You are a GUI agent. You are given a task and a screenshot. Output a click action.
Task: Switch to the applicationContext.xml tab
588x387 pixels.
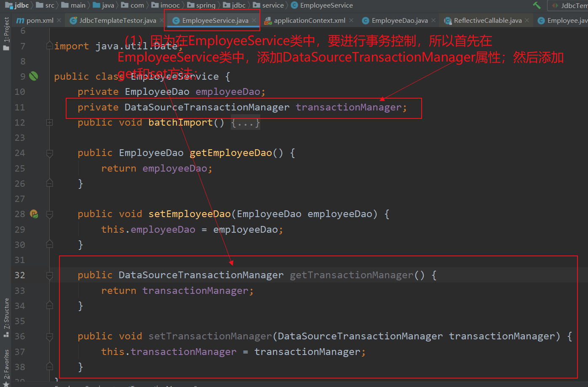tap(305, 20)
